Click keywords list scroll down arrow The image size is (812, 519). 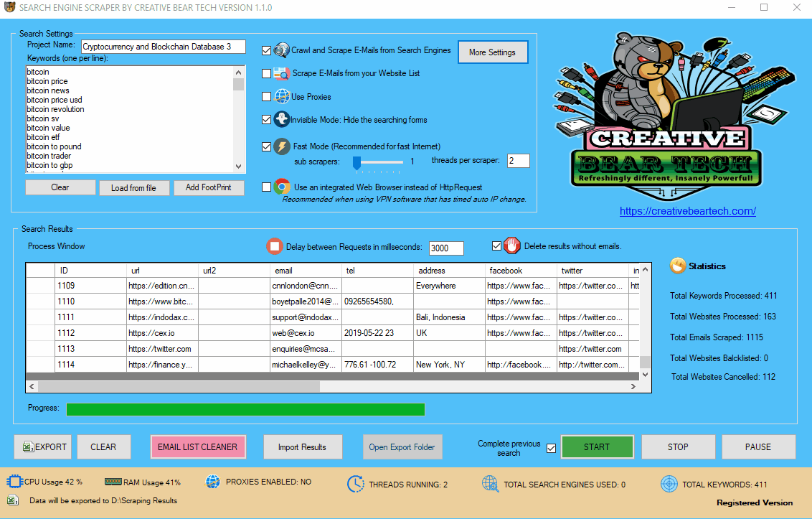[238, 167]
